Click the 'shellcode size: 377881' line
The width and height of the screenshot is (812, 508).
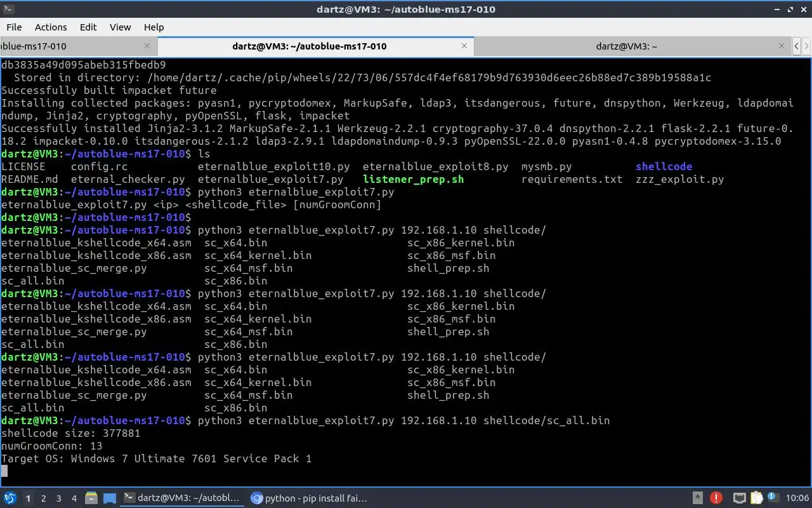[71, 433]
